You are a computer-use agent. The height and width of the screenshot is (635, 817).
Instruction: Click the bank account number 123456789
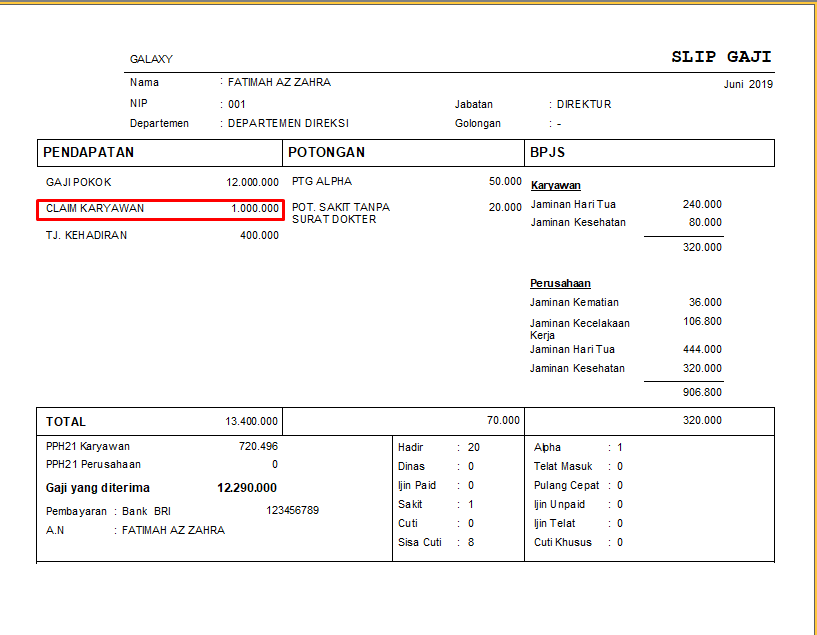pyautogui.click(x=292, y=511)
